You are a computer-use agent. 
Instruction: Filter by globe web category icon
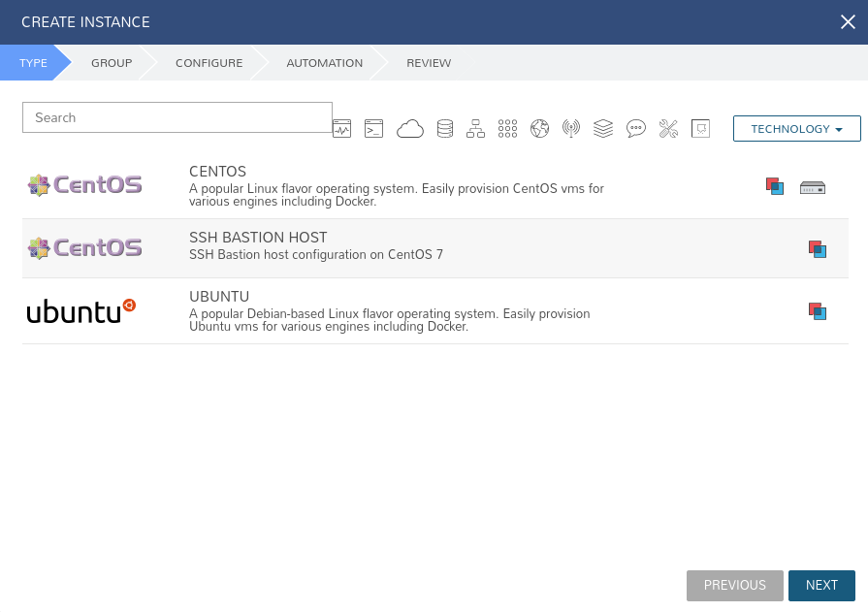[540, 128]
